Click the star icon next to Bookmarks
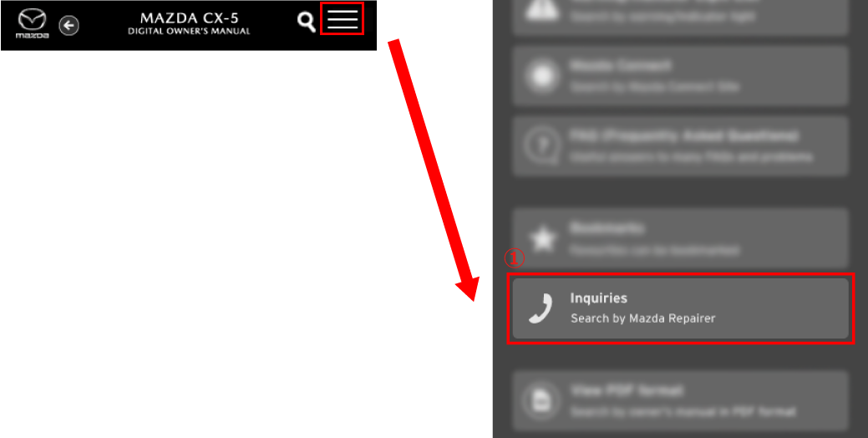 coord(542,240)
